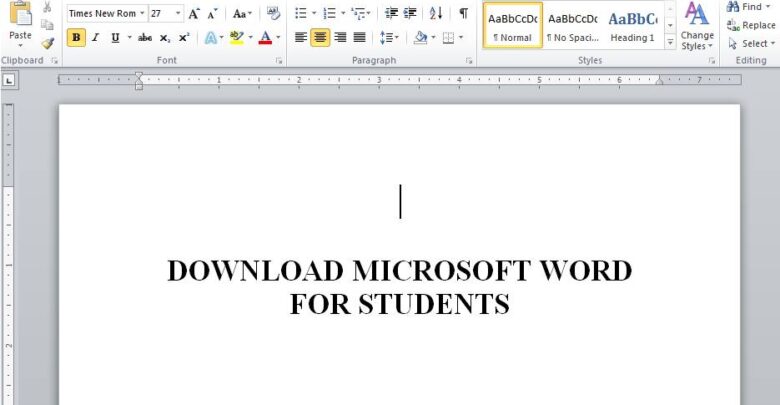The image size is (780, 405).
Task: Apply a multilevel list
Action: tap(358, 13)
